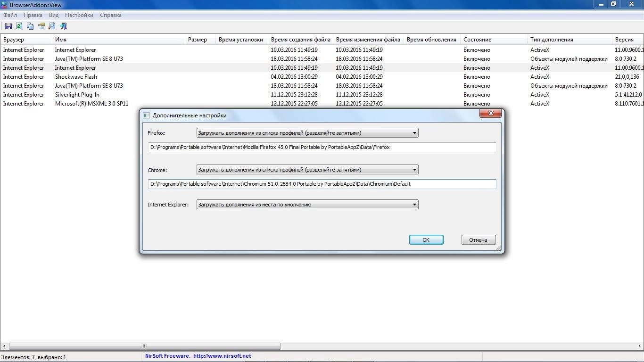Screen dimensions: 644x362
Task: Sort by the Время обновления column header
Action: tap(432, 40)
